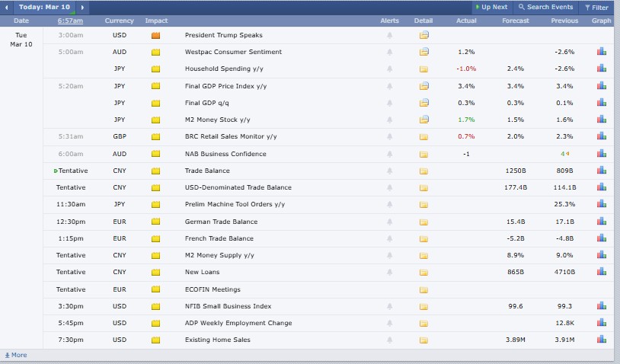Open detail folder for German Trade Balance
This screenshot has width=620, height=364.
point(423,222)
